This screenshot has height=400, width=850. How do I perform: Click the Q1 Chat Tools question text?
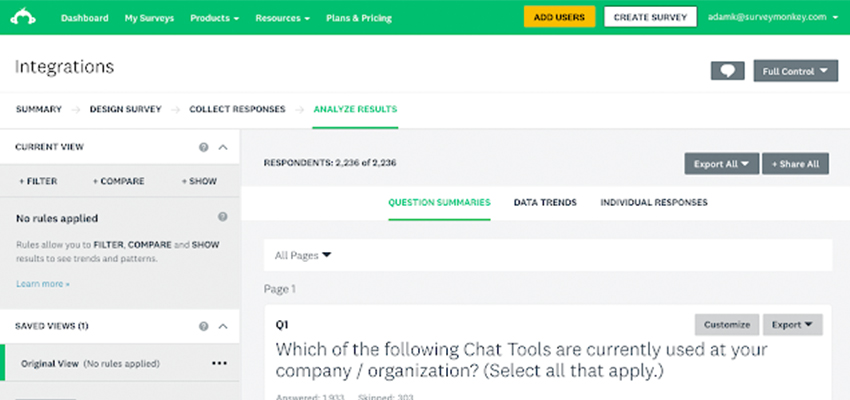(x=521, y=360)
